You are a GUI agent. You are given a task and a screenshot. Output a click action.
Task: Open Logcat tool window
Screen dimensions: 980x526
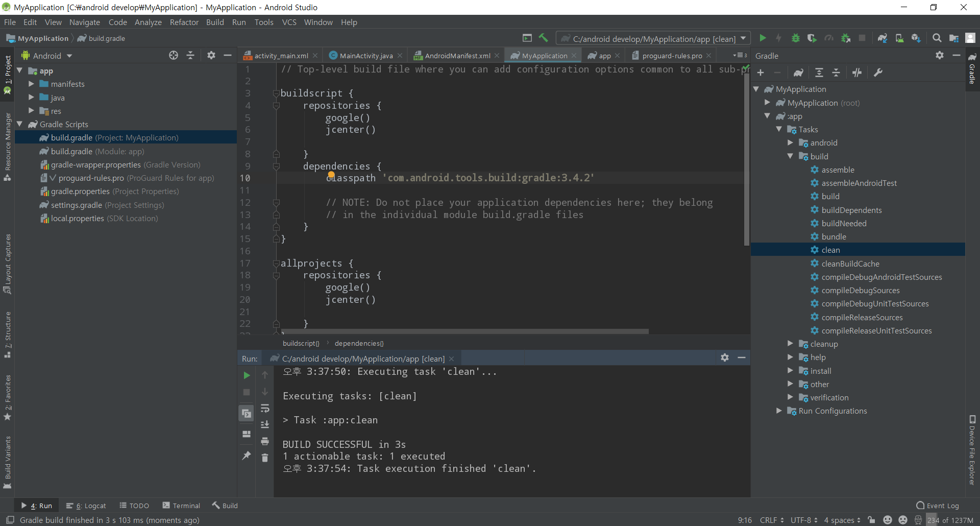click(86, 506)
